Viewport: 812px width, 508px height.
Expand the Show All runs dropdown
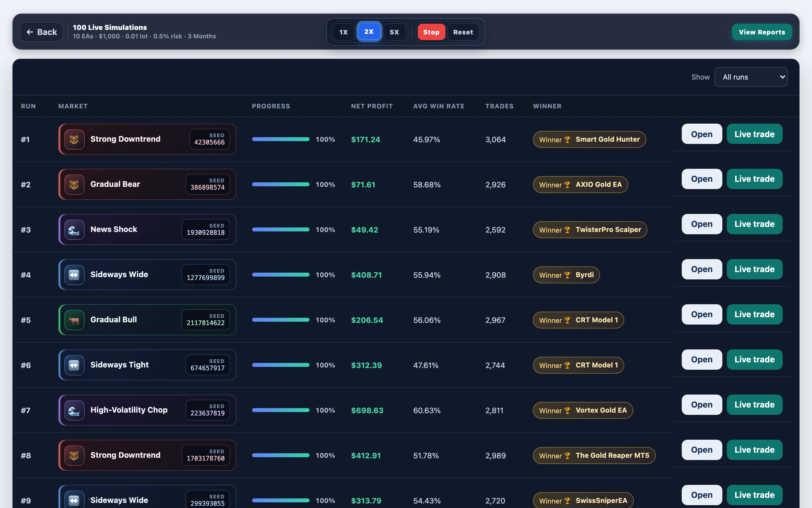pyautogui.click(x=751, y=77)
